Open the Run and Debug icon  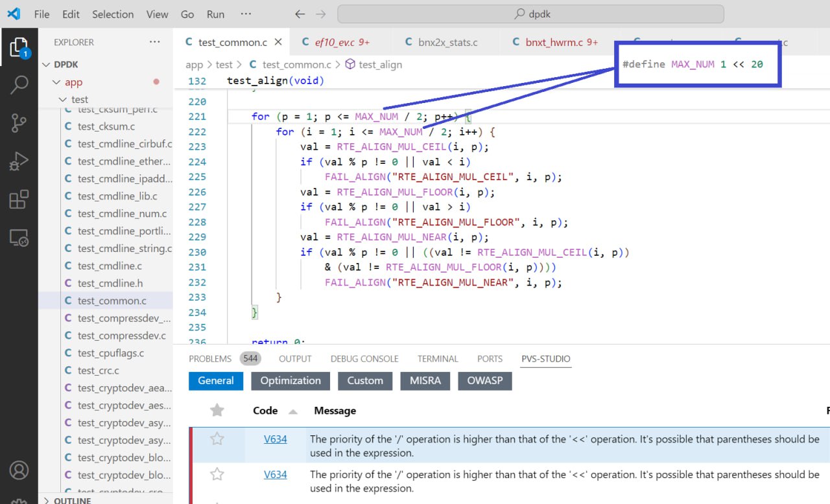(x=19, y=161)
